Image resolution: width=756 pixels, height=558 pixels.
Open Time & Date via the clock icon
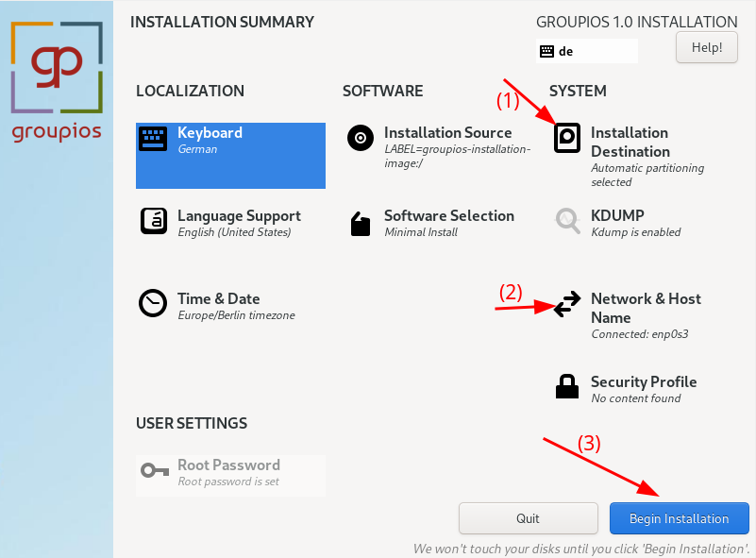153,303
